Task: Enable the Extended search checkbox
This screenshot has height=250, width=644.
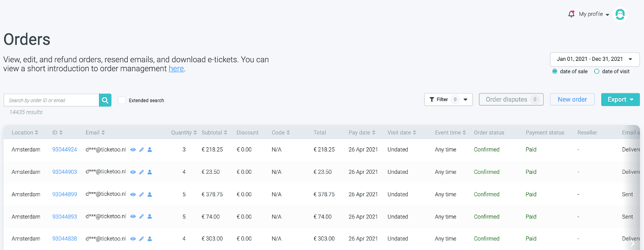Action: point(122,100)
